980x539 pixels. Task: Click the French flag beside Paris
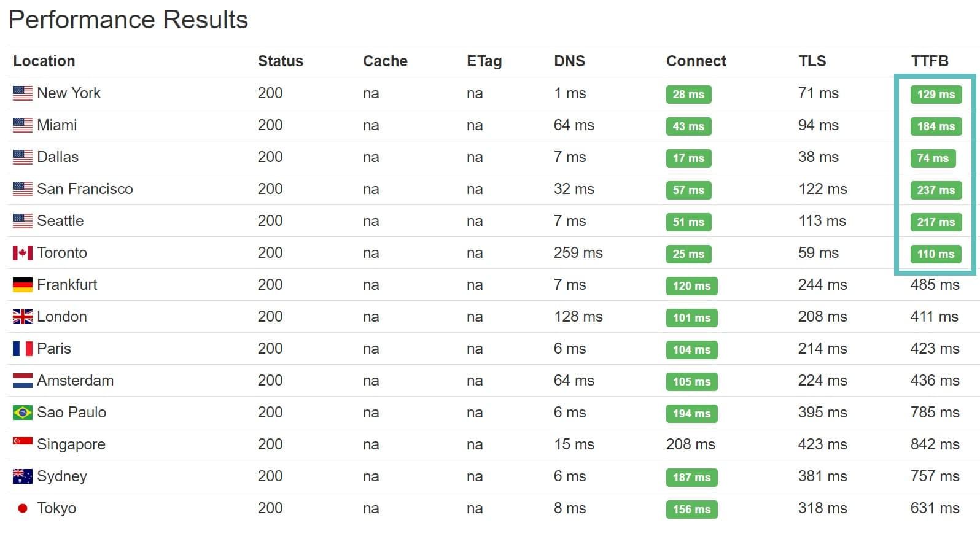click(23, 349)
